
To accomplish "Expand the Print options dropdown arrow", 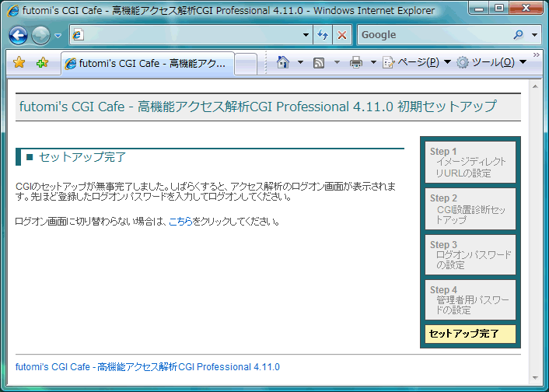I will tap(373, 63).
